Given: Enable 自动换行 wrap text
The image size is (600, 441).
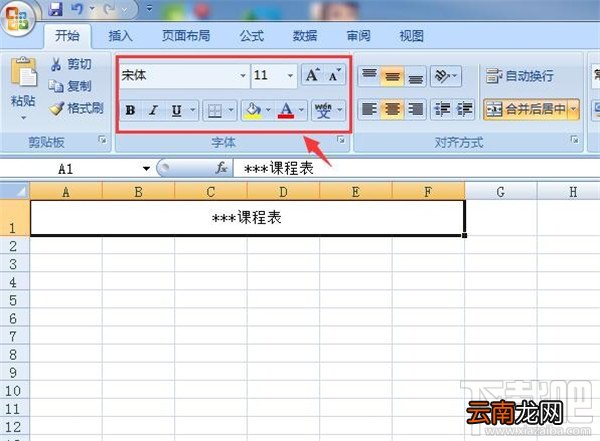Looking at the screenshot, I should [520, 76].
